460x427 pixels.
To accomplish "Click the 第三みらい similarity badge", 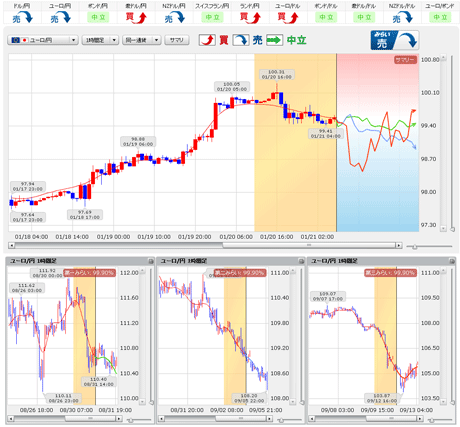I will [391, 273].
